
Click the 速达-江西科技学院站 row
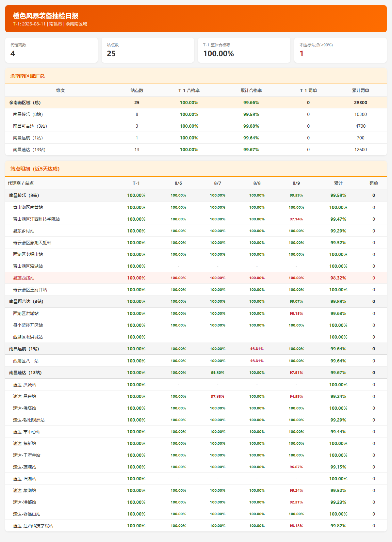click(196, 526)
